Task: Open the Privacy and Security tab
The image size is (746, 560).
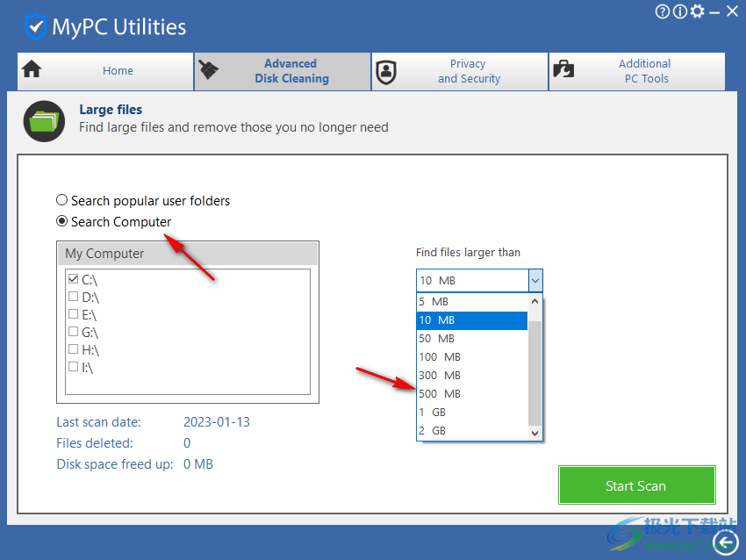Action: pos(460,71)
